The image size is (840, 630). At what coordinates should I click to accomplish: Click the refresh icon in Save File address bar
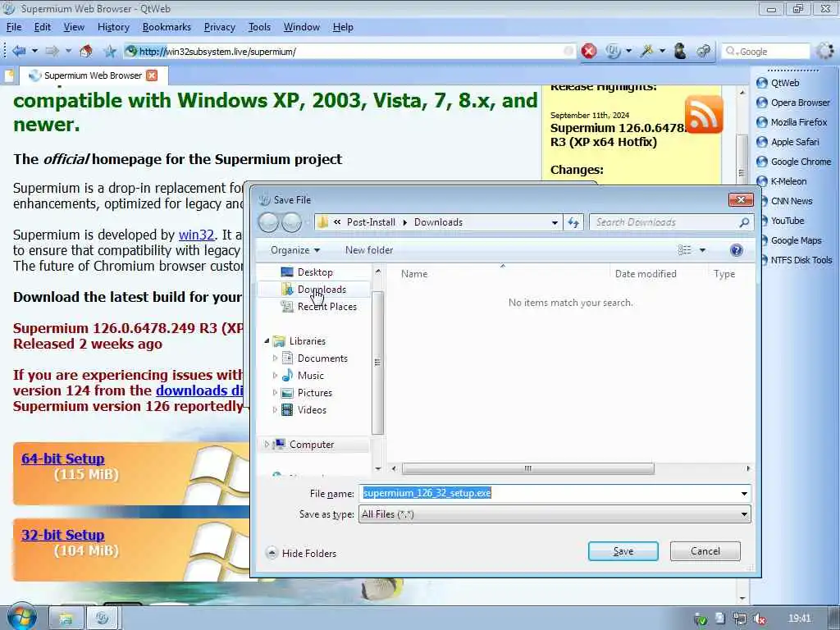[573, 222]
